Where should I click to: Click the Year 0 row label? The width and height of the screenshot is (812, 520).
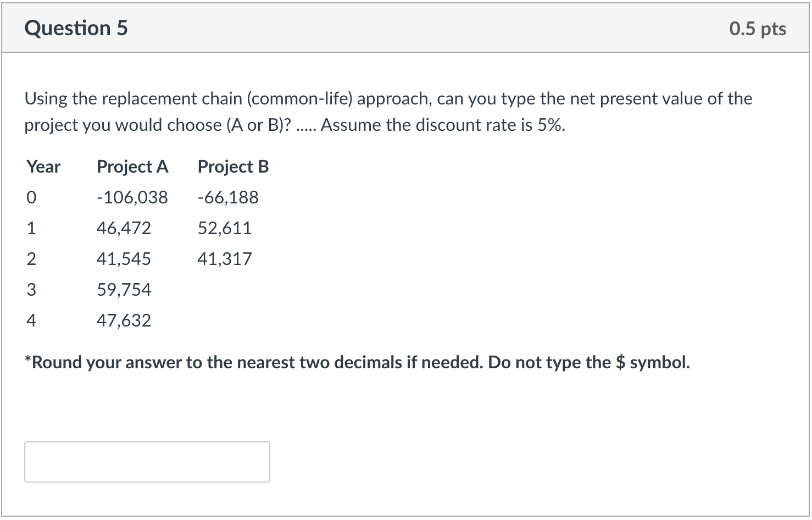pos(31,197)
